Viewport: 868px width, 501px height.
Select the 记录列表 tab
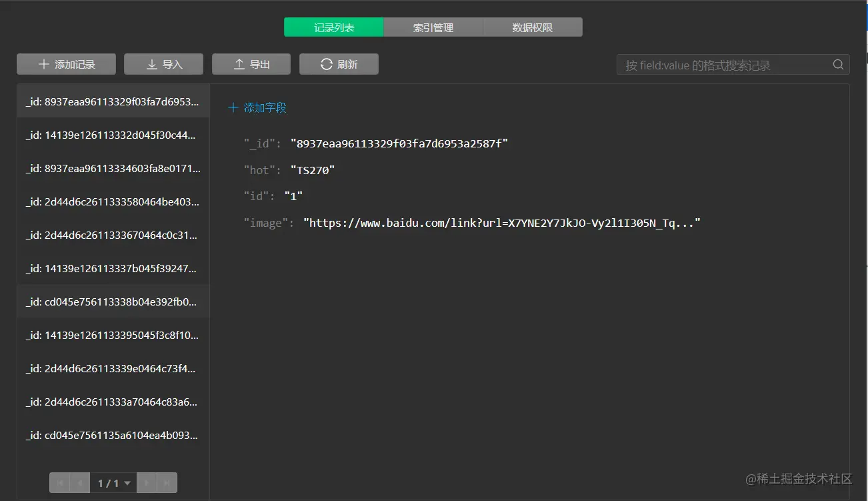(334, 27)
